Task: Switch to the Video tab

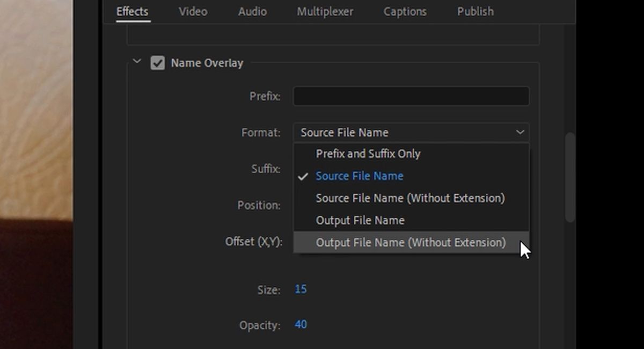Action: pyautogui.click(x=193, y=11)
